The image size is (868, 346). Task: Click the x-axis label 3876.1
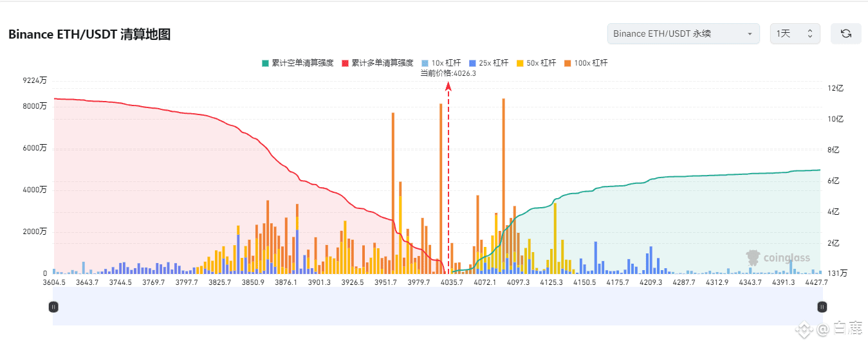pos(286,282)
